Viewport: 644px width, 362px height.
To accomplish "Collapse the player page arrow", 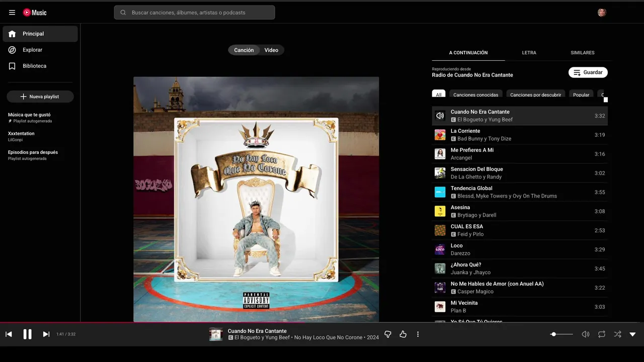I will coord(633,334).
